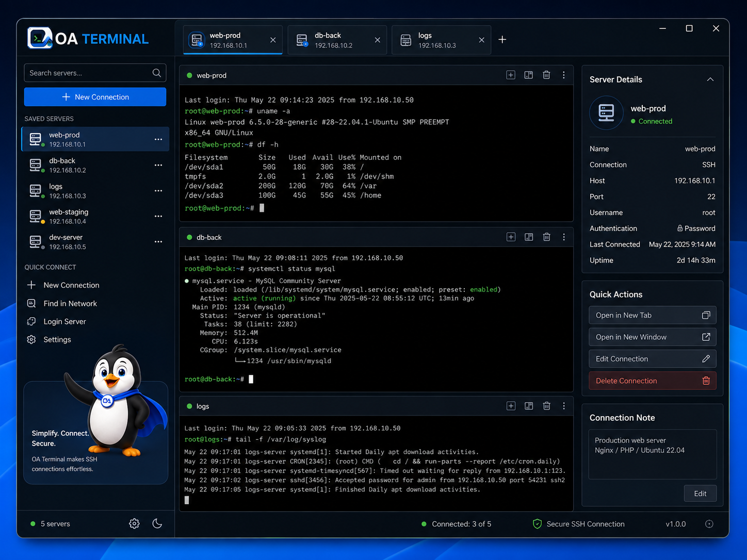Click the red Delete Connection button
Image resolution: width=747 pixels, height=560 pixels.
pos(653,381)
